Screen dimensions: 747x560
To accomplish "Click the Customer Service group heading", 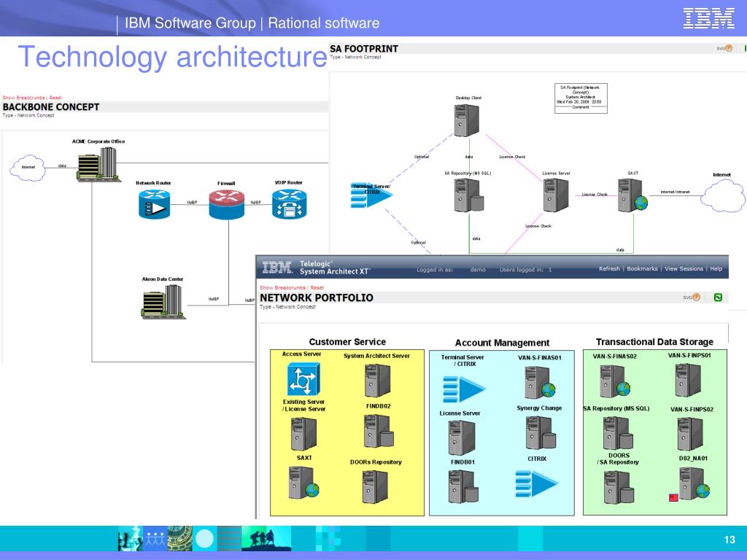I will tap(347, 341).
